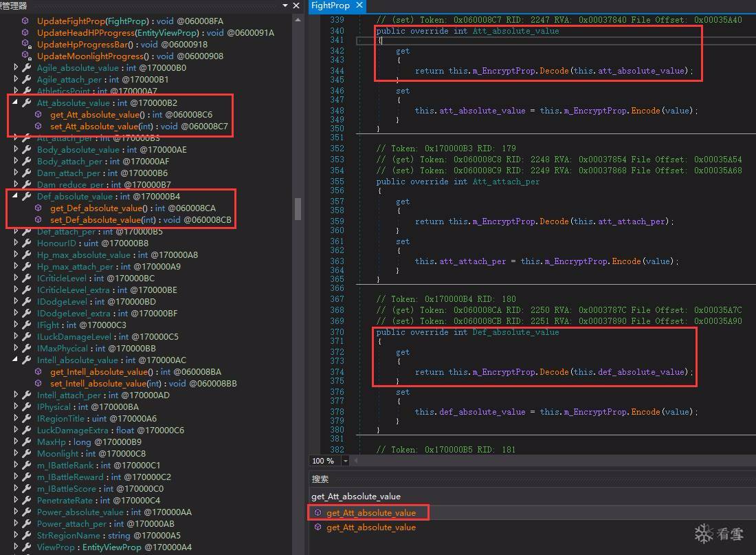Click the tree panel vertical scrollbar thumb
Viewport: 756px width, 555px height.
point(298,208)
